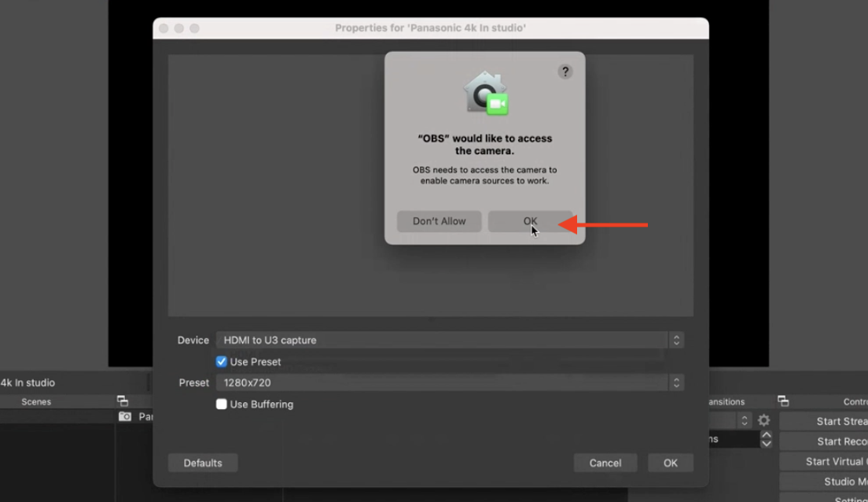The width and height of the screenshot is (868, 502).
Task: Click the Scenes panel header
Action: (36, 402)
